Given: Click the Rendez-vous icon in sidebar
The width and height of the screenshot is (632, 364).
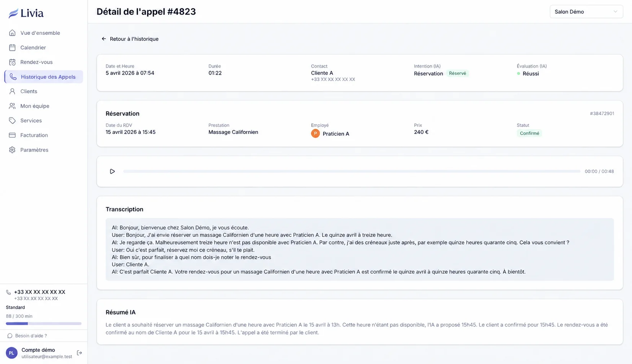Looking at the screenshot, I should [12, 62].
